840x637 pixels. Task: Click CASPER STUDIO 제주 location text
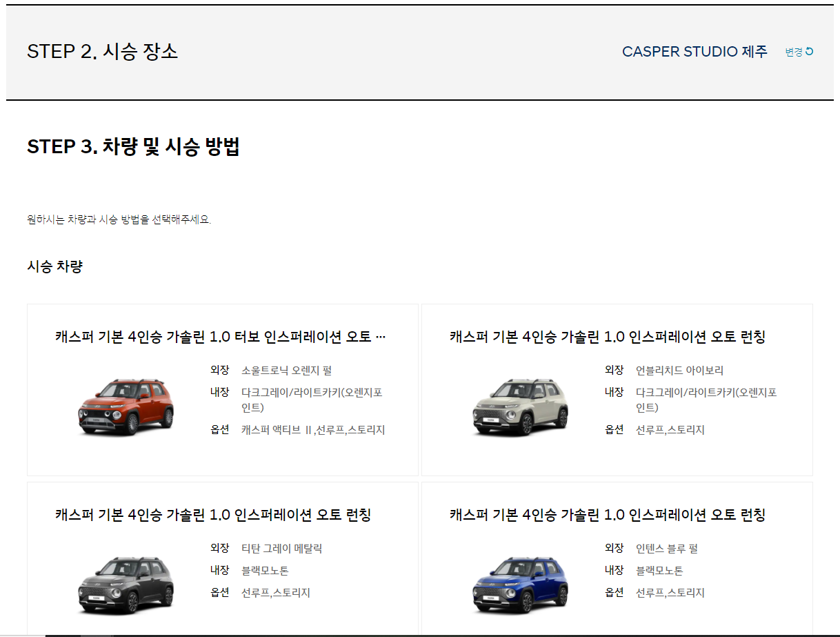point(694,52)
